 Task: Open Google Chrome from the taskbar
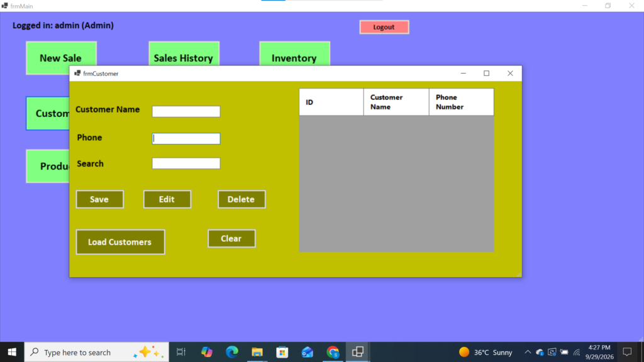tap(333, 352)
